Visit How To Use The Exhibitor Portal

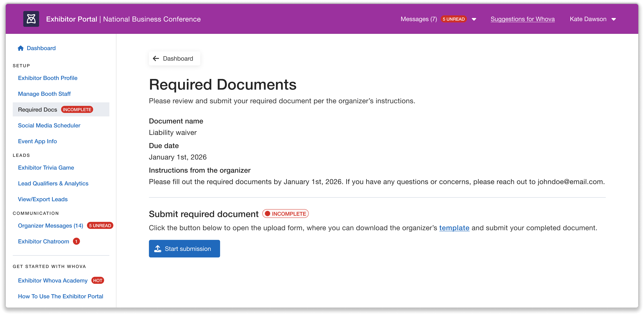coord(60,296)
